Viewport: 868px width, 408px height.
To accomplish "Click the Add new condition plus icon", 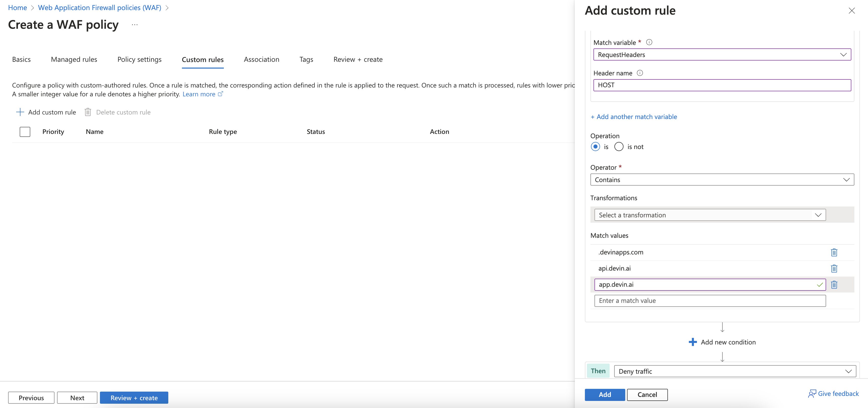I will [692, 342].
